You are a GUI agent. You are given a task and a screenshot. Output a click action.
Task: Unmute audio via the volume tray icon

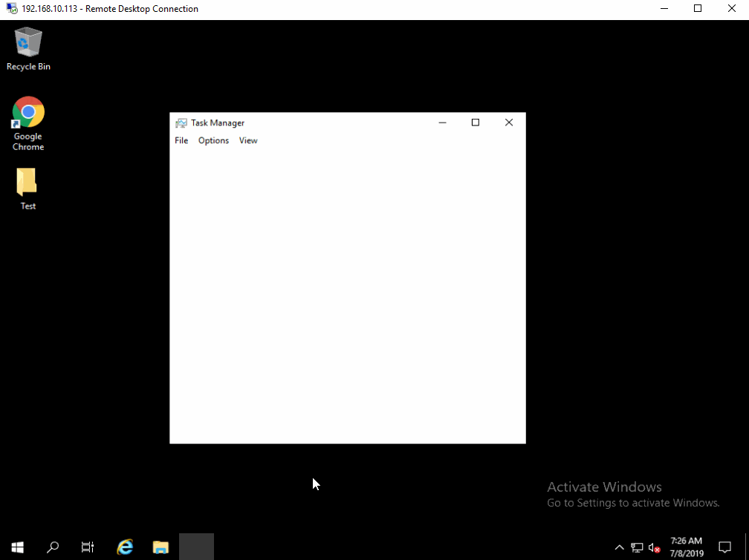click(x=654, y=548)
